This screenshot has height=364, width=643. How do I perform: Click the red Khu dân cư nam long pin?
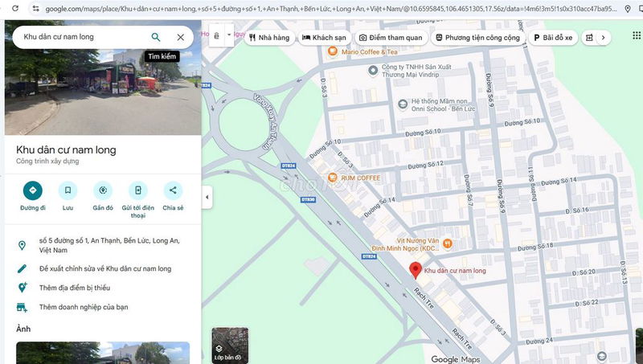click(416, 270)
